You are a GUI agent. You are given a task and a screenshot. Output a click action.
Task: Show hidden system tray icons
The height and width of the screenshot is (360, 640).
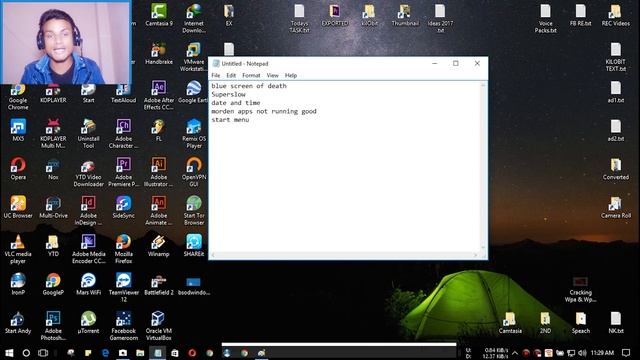click(x=515, y=353)
